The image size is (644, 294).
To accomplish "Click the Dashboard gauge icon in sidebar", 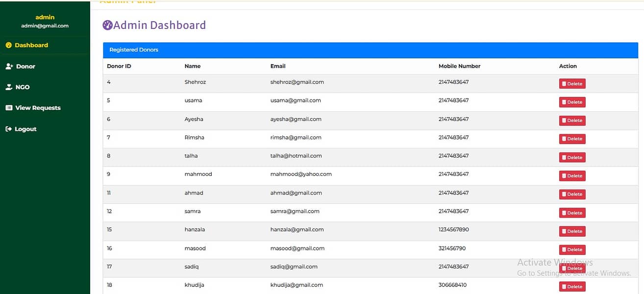I will (8, 45).
